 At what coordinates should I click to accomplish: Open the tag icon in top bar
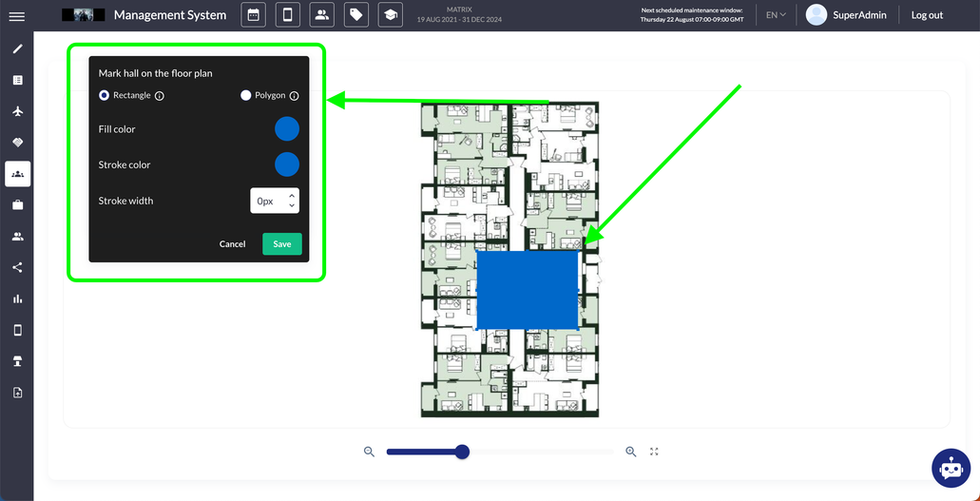(356, 15)
